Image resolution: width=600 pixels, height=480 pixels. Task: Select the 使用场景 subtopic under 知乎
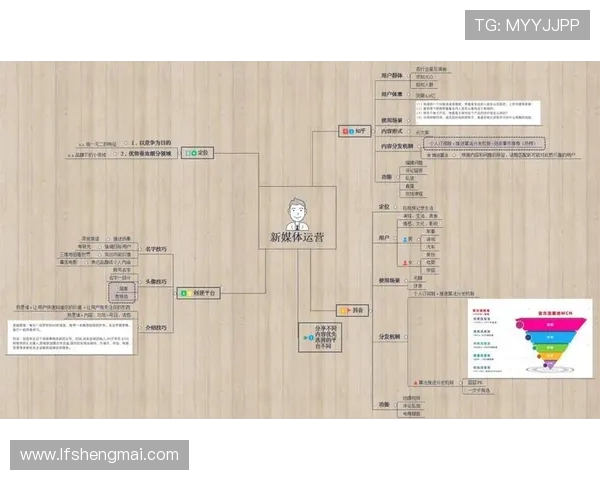coord(391,118)
